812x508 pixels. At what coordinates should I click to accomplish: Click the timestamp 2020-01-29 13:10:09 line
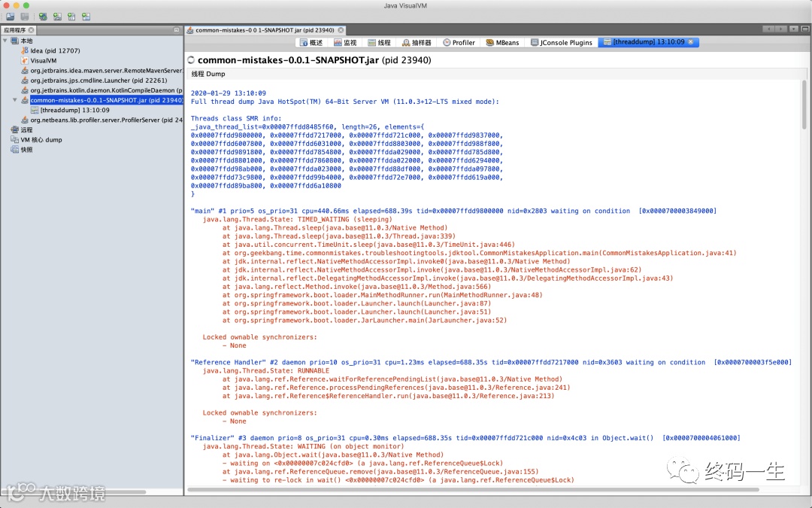coord(229,93)
